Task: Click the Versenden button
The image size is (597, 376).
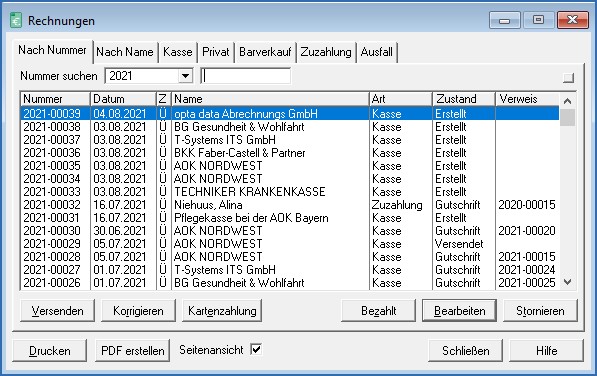Action: pyautogui.click(x=57, y=311)
